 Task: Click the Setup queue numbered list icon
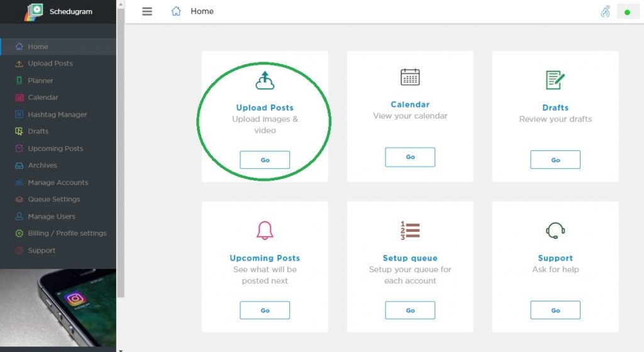pos(410,230)
